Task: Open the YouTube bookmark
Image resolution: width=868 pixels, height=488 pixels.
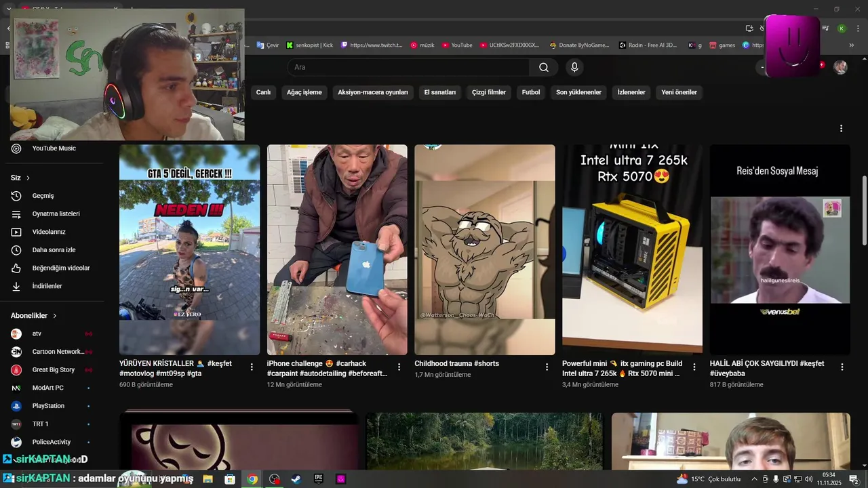Action: click(457, 45)
